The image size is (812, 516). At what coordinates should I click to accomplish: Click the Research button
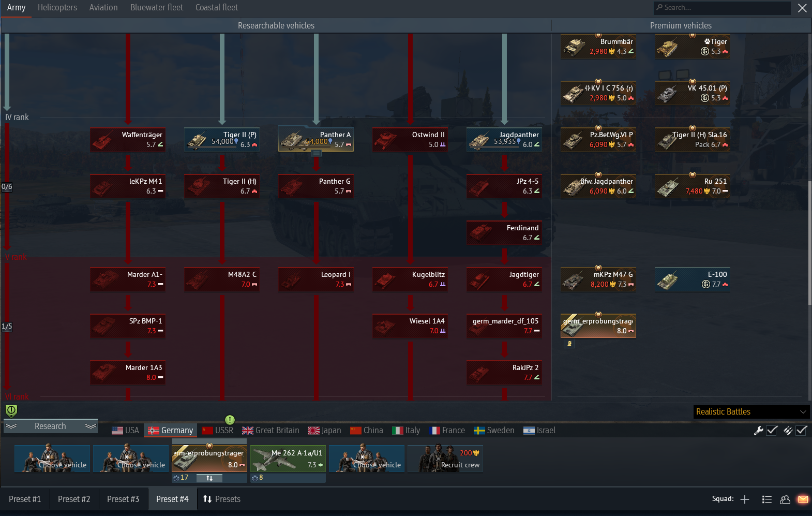51,426
